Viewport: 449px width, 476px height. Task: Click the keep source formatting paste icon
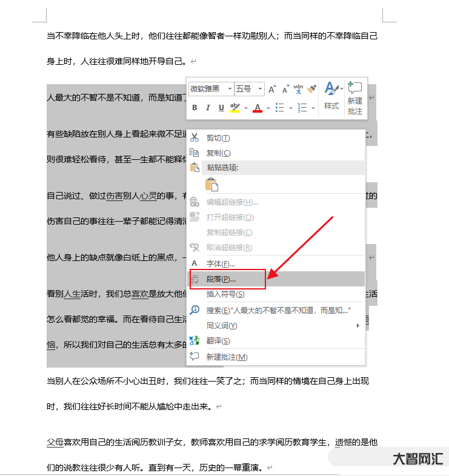(211, 184)
